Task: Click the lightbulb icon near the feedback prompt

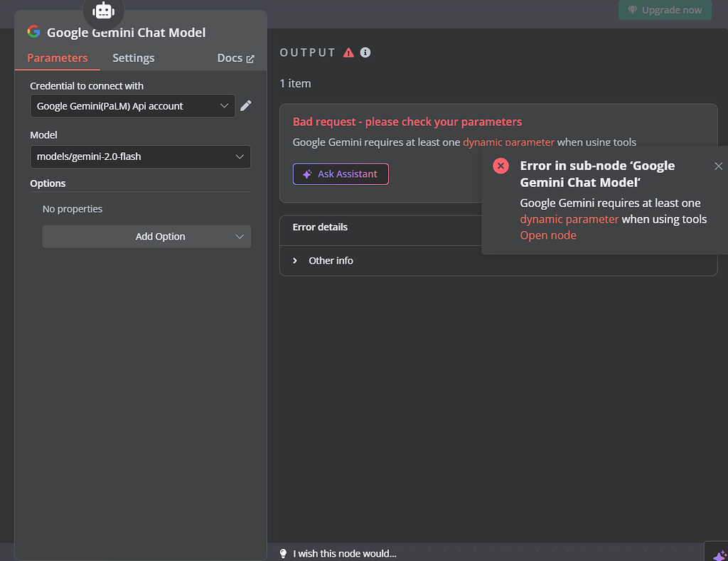Action: click(282, 553)
